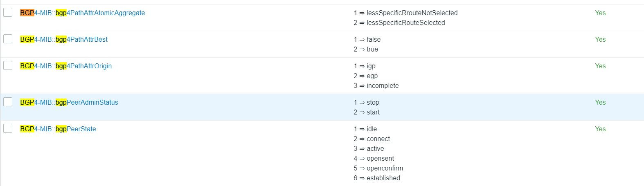Image resolution: width=644 pixels, height=186 pixels.
Task: Select the bgp4PathAttrBest row checkbox
Action: tap(8, 39)
